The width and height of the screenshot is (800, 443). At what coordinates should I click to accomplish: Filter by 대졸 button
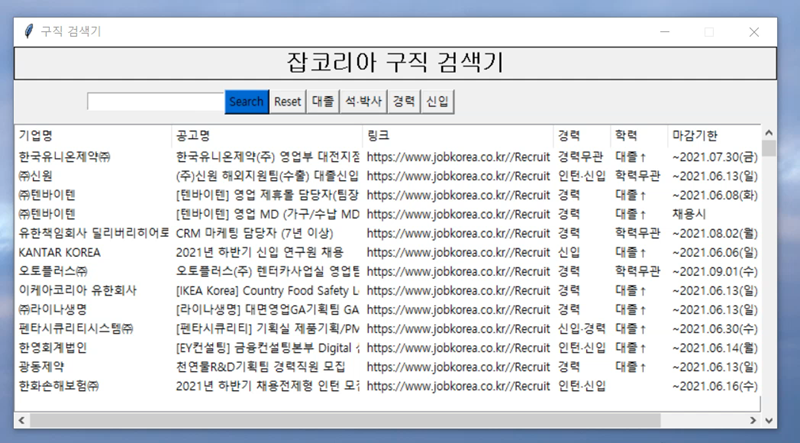[323, 101]
